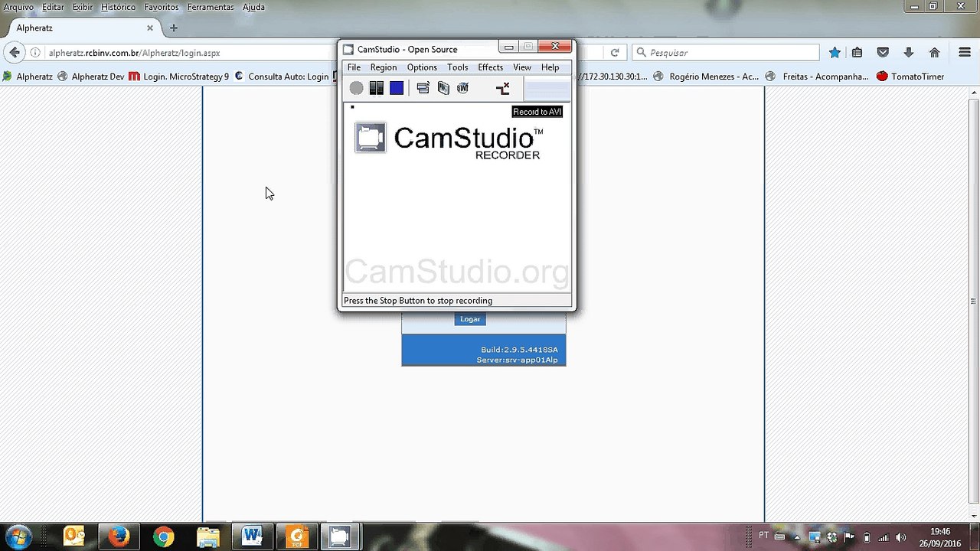Open the Rogério Menezes bookmark
The width and height of the screenshot is (980, 551).
(x=707, y=77)
